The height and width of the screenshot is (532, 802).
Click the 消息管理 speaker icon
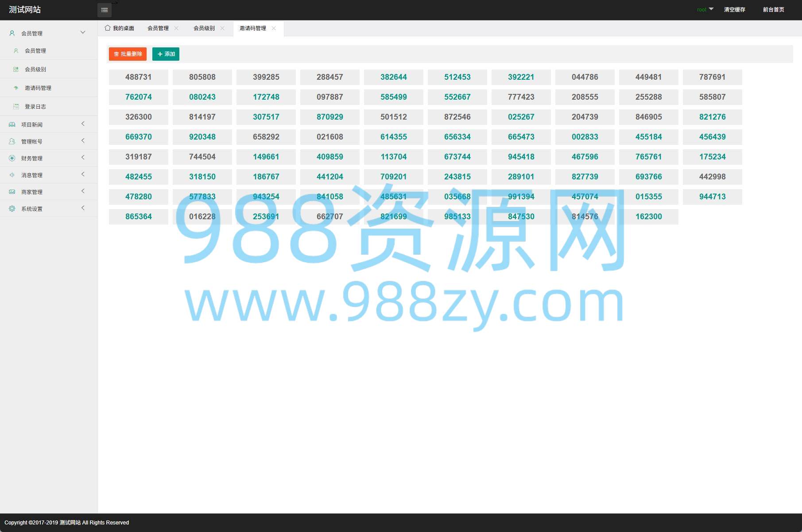(x=12, y=175)
